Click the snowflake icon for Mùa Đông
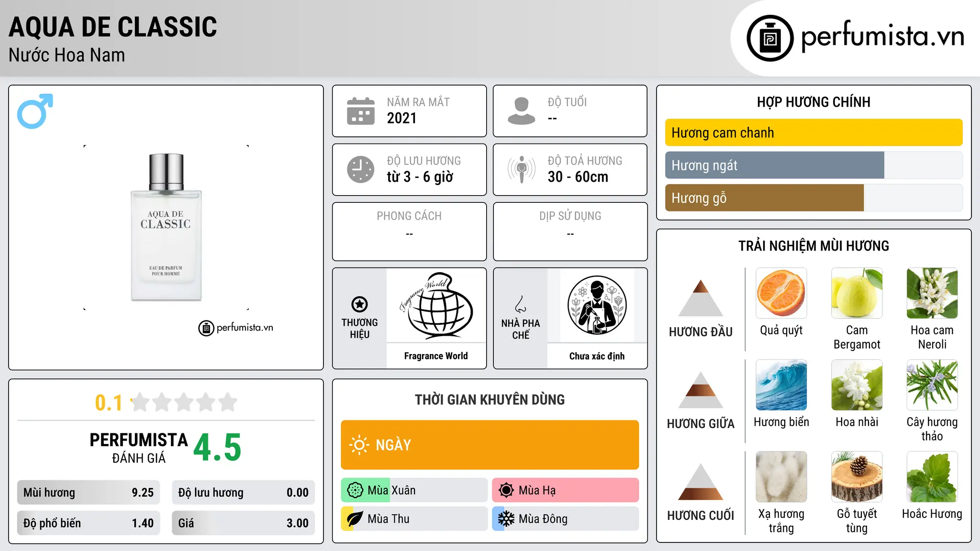The image size is (980, 551). (x=506, y=519)
